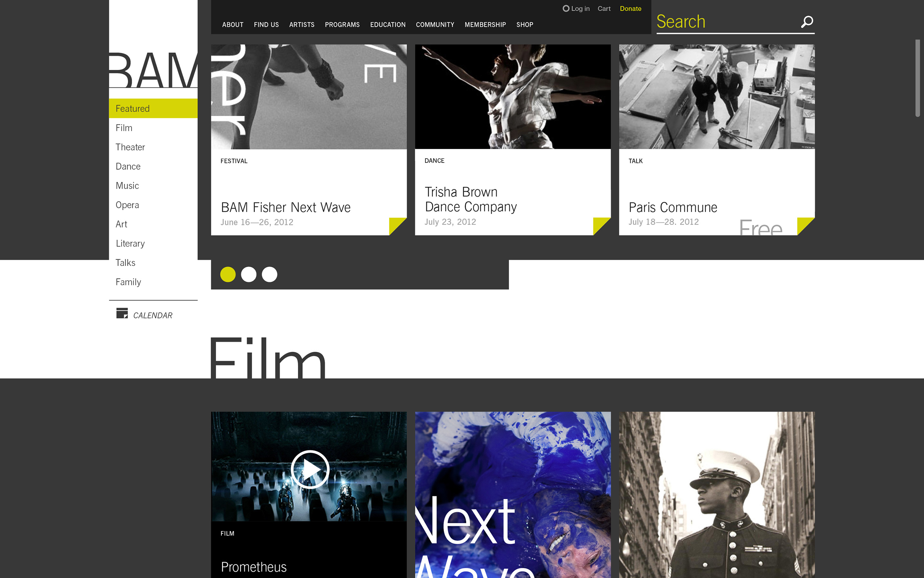Click the Log in circle icon
This screenshot has height=578, width=924.
(566, 9)
